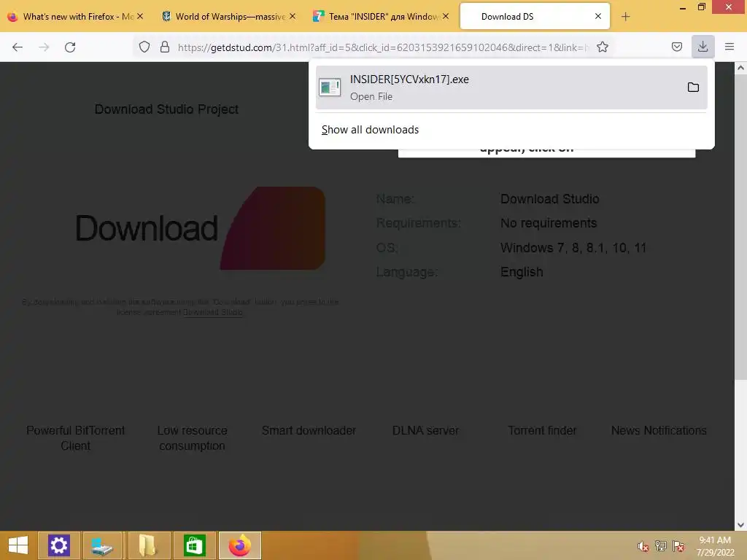This screenshot has width=747, height=560.
Task: Open the Save to Pocket icon
Action: coord(676,47)
